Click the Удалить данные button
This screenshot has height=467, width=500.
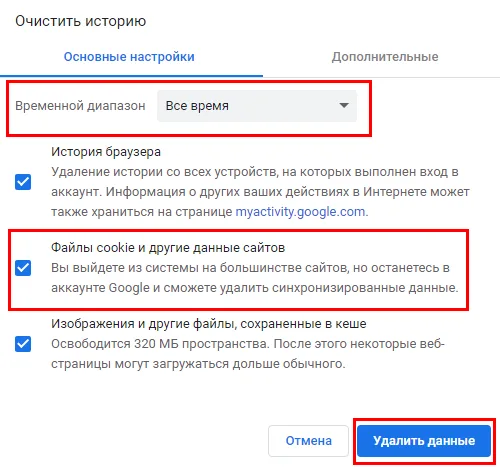pyautogui.click(x=424, y=441)
